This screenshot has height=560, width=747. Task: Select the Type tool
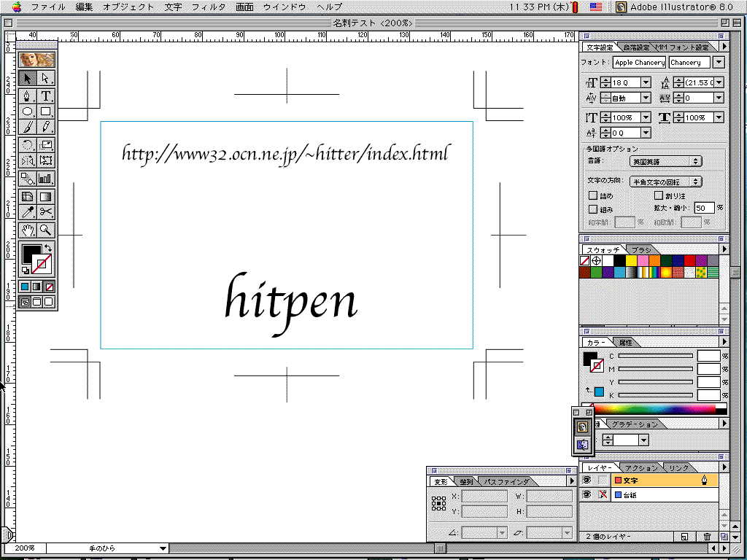tap(46, 96)
